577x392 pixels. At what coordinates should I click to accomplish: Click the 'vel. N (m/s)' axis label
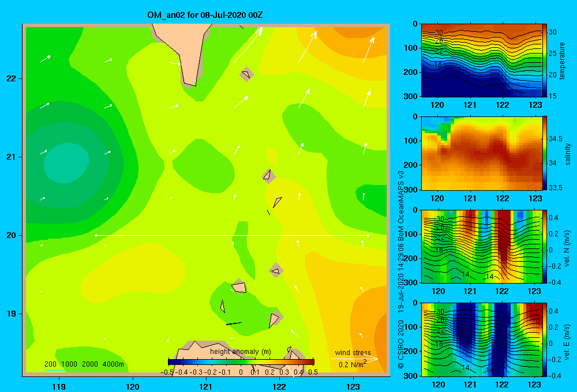point(567,248)
